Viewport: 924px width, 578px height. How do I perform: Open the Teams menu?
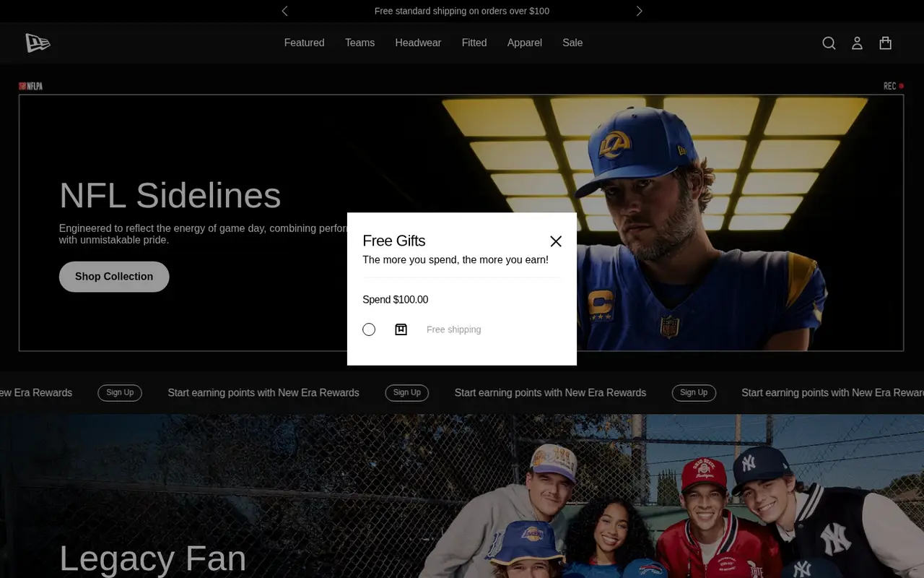359,43
